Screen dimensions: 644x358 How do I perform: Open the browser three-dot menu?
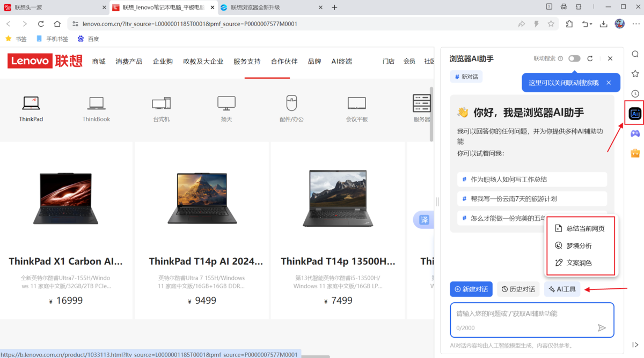(x=636, y=24)
